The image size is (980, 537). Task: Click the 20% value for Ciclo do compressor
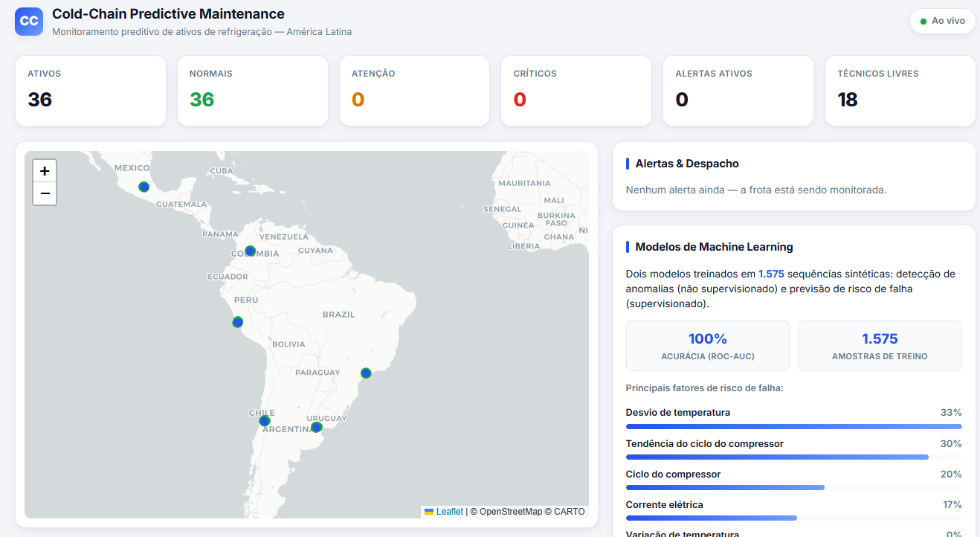coord(951,474)
